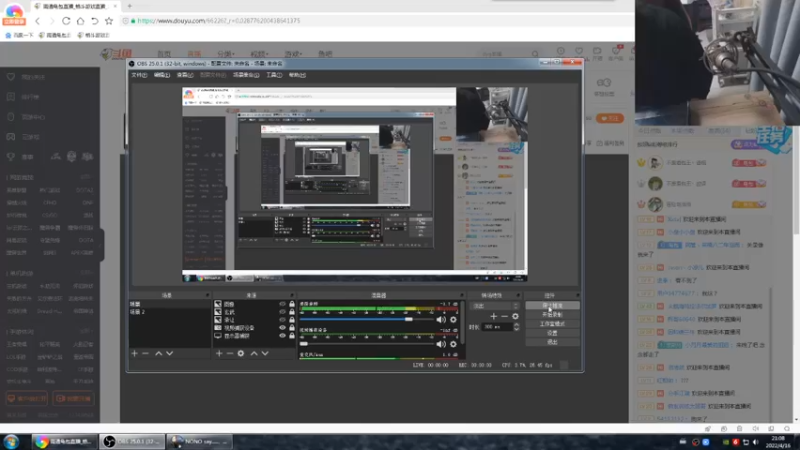The width and height of the screenshot is (800, 450).
Task: Toggle the lock on 视频捕获设备 source
Action: tap(292, 328)
